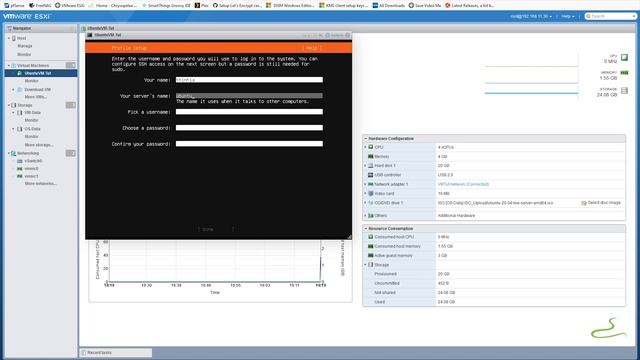The width and height of the screenshot is (640, 360).
Task: Click the selected UbuntuVM VM icon
Action: (x=19, y=73)
